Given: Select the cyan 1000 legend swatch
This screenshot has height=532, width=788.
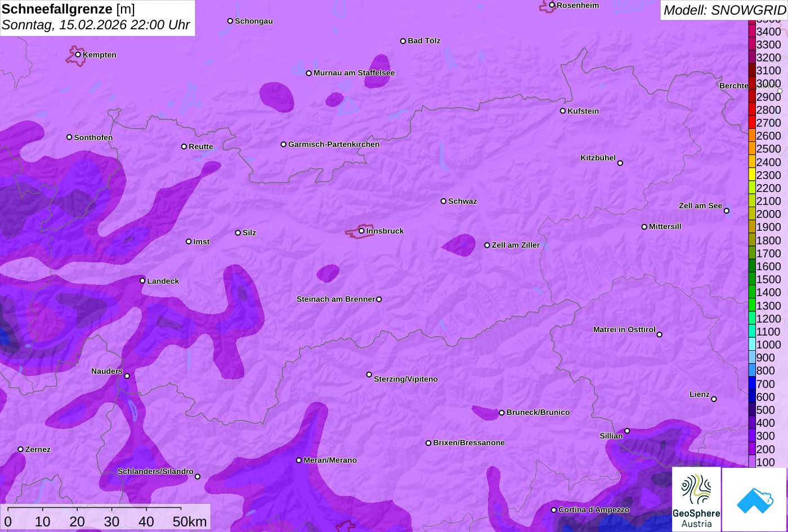Looking at the screenshot, I should (751, 345).
